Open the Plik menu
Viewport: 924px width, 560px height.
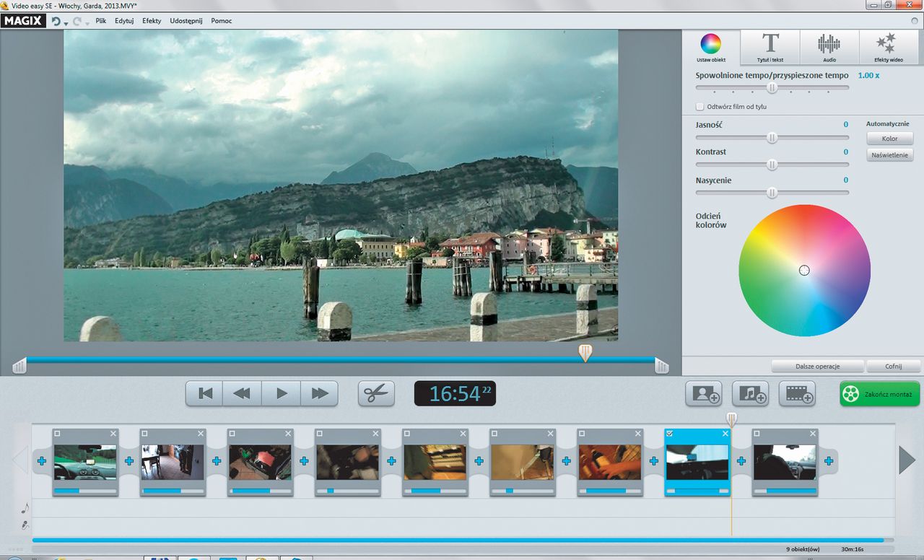coord(101,21)
